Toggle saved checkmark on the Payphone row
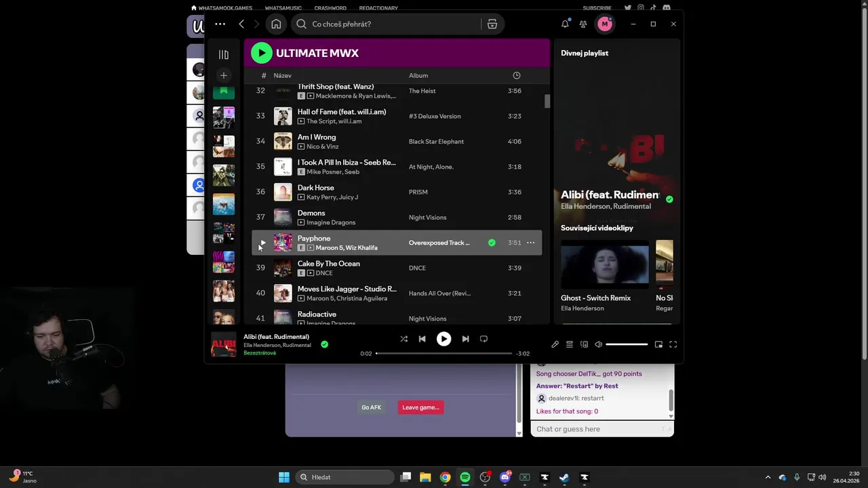 492,243
